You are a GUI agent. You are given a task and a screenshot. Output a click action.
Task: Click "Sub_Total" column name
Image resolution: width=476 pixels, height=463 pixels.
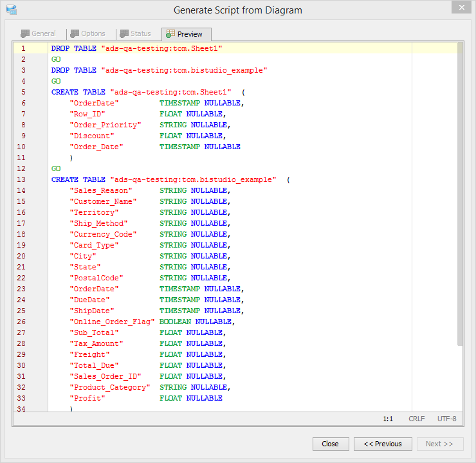coord(94,332)
